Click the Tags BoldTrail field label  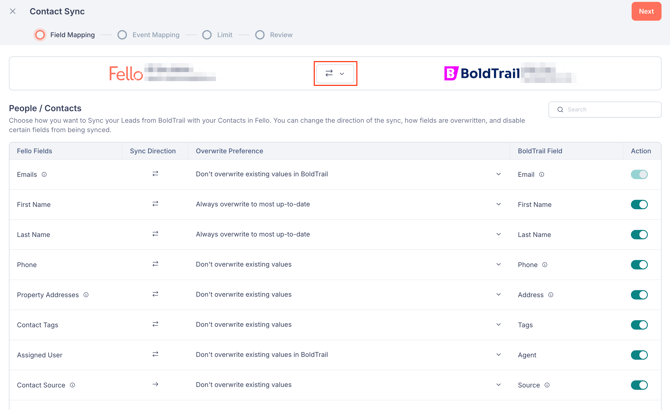point(525,325)
